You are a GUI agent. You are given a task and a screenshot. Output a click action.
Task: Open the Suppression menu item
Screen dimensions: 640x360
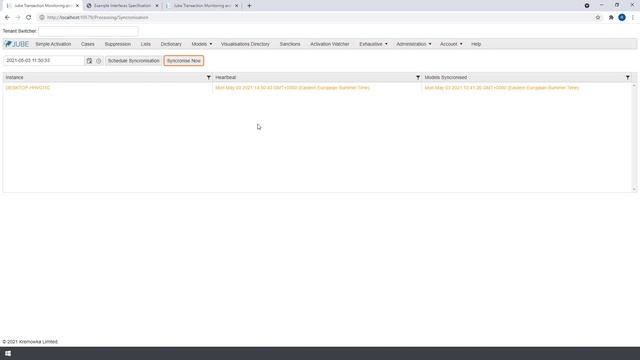click(x=118, y=44)
